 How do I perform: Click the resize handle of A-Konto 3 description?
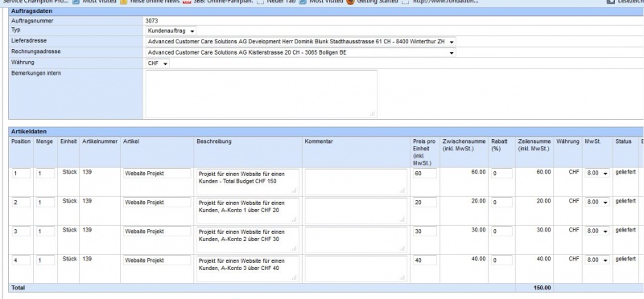pyautogui.click(x=295, y=278)
